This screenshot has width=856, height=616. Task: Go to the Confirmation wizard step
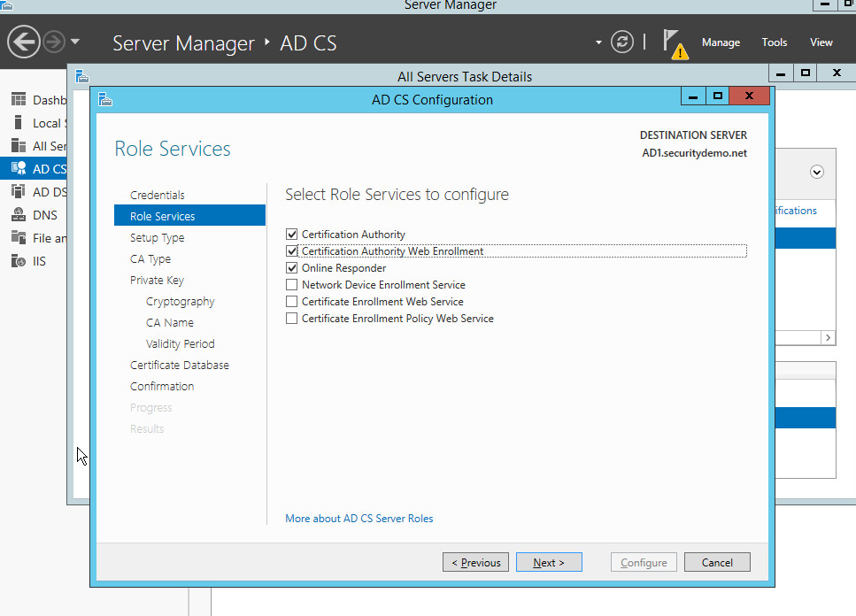[x=162, y=386]
